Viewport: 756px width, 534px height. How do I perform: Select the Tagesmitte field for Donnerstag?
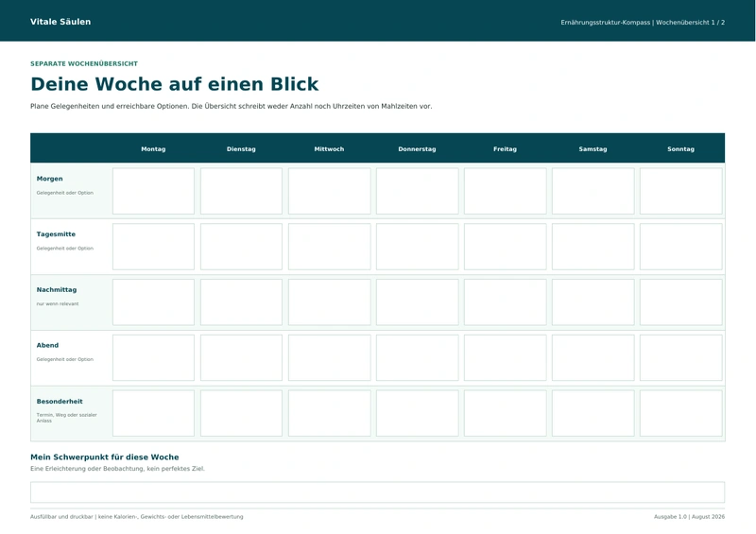[417, 247]
